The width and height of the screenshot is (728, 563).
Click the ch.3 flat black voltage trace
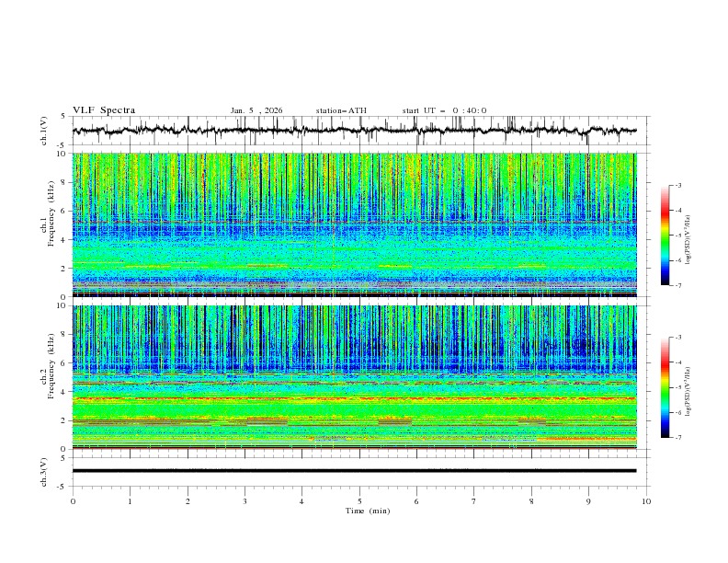tap(355, 471)
